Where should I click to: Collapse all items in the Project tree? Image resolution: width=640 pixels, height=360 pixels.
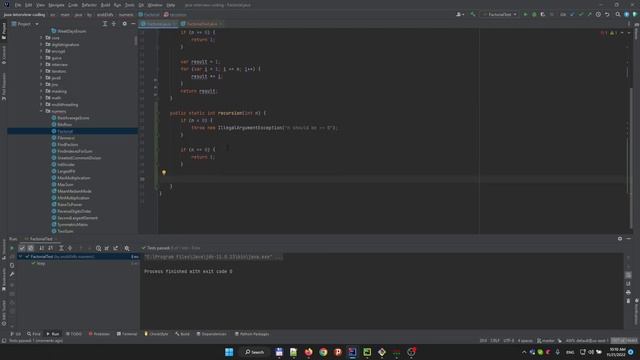tap(114, 24)
